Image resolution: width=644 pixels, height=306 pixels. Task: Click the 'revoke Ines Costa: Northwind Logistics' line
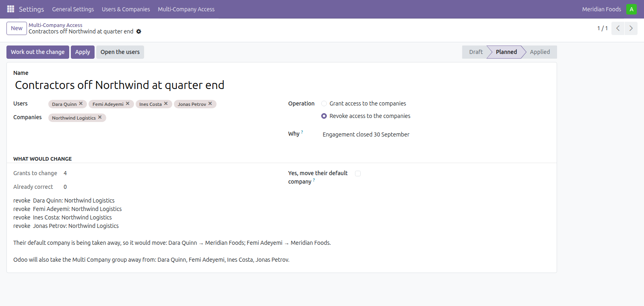coord(62,217)
